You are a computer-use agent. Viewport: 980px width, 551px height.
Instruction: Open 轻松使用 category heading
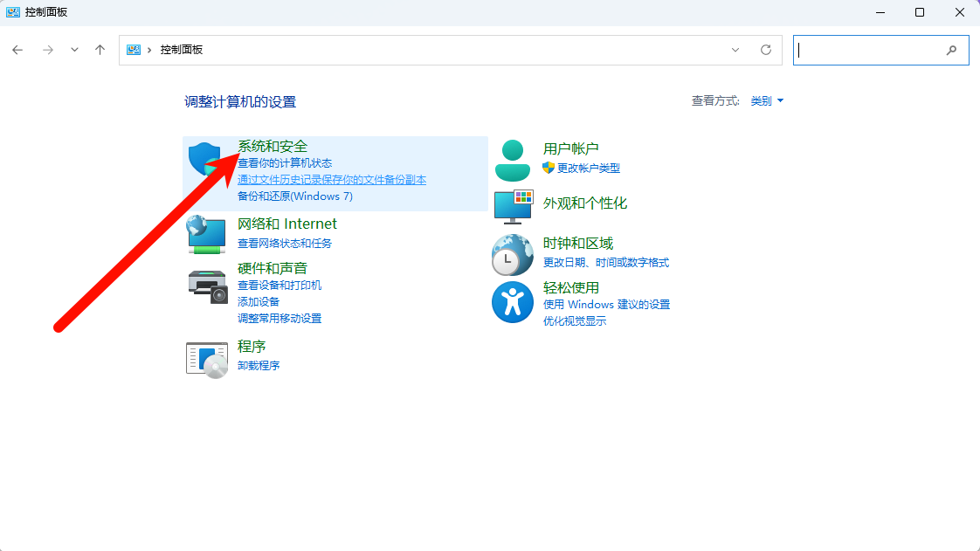(571, 287)
